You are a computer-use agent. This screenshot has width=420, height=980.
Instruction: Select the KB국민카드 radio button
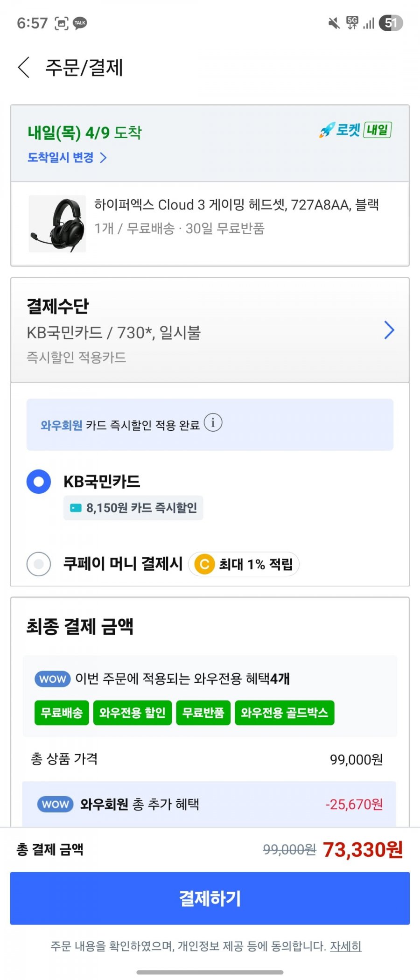tap(39, 482)
